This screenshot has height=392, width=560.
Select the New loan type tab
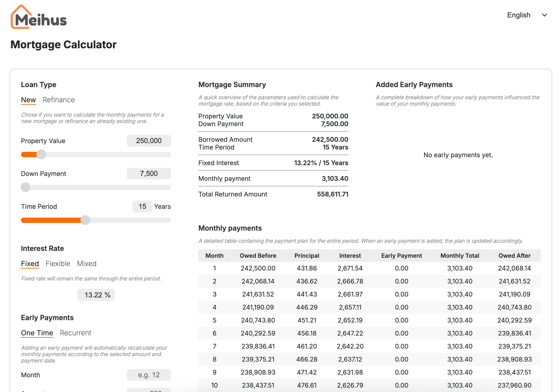coord(28,100)
